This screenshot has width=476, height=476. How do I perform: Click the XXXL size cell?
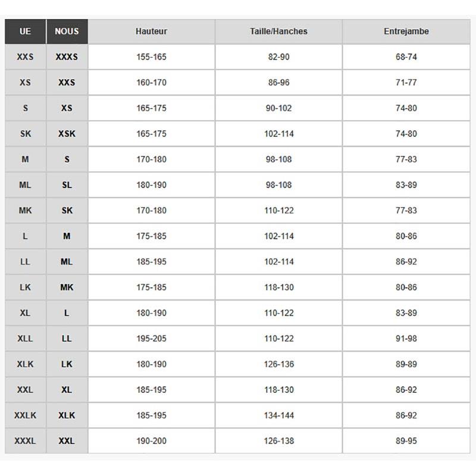coord(25,441)
